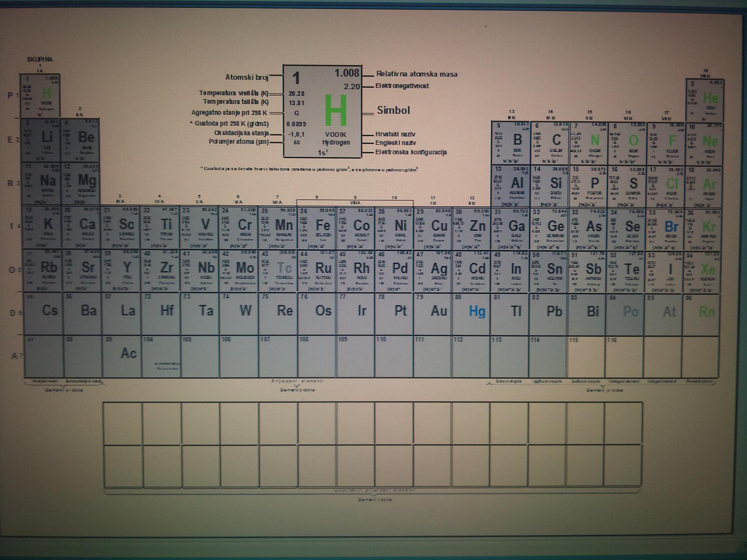
Task: Click the carbon C cell
Action: click(549, 143)
